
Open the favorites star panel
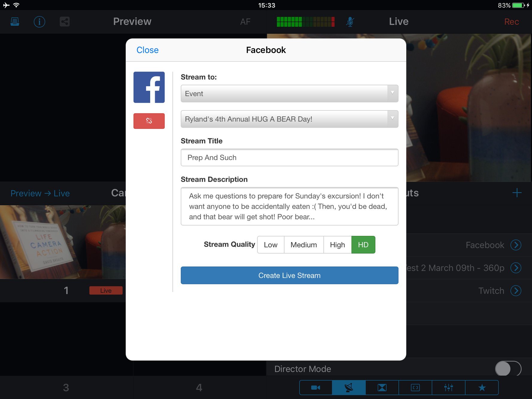[x=482, y=387]
